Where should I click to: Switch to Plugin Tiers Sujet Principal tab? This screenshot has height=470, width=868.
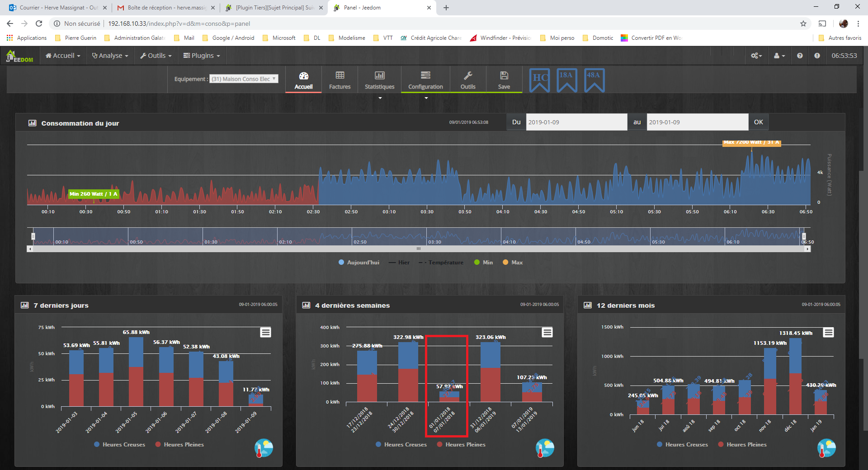click(x=274, y=8)
